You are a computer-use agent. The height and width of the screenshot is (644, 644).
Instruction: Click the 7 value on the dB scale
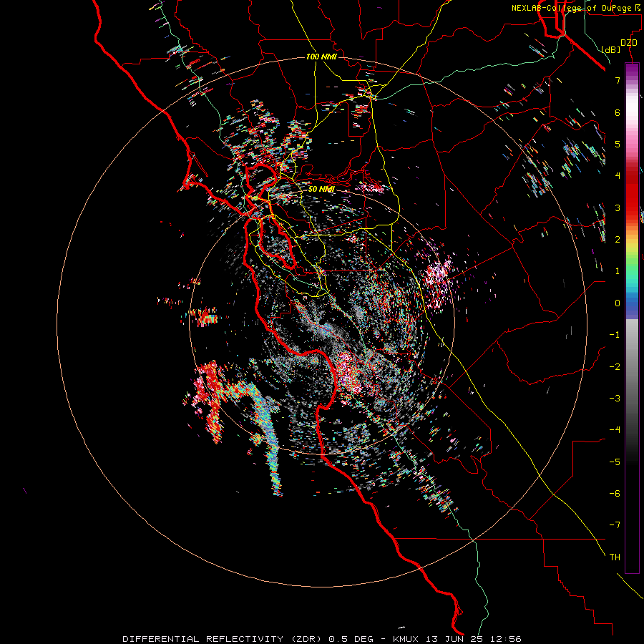tap(618, 80)
